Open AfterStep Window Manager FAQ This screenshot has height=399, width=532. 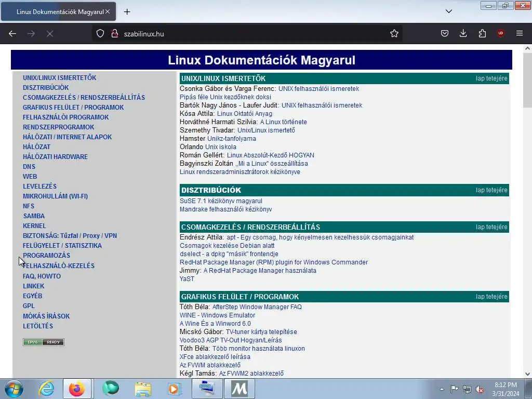257,307
